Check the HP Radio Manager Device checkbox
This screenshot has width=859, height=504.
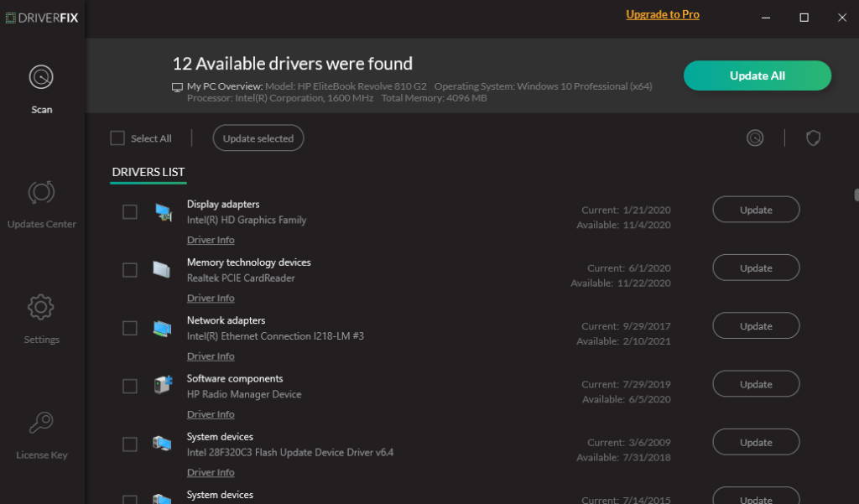pos(130,386)
